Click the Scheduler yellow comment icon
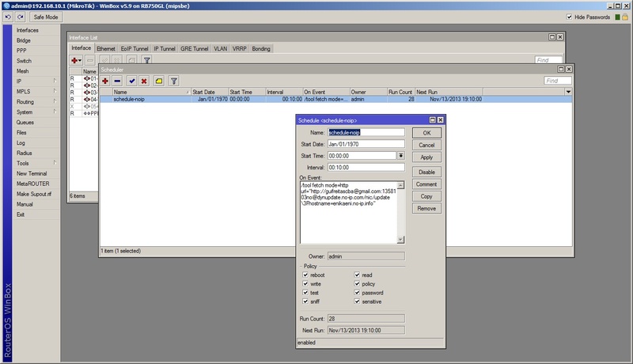633x364 pixels. (x=158, y=81)
